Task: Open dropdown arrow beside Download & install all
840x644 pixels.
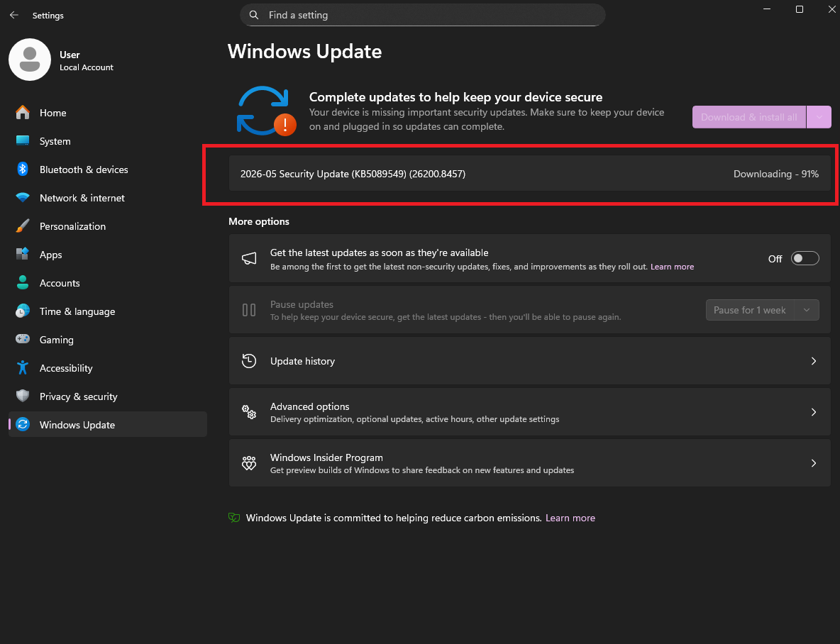Action: click(x=819, y=117)
